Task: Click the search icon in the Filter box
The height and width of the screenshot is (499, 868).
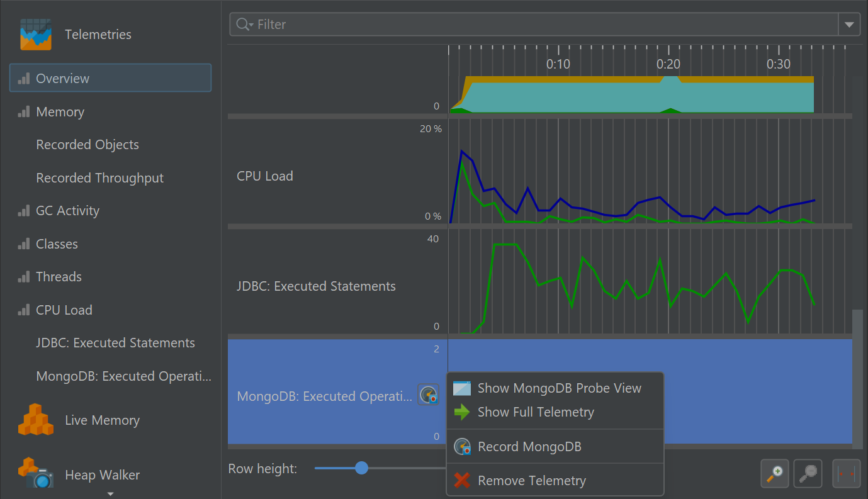Action: coord(243,25)
